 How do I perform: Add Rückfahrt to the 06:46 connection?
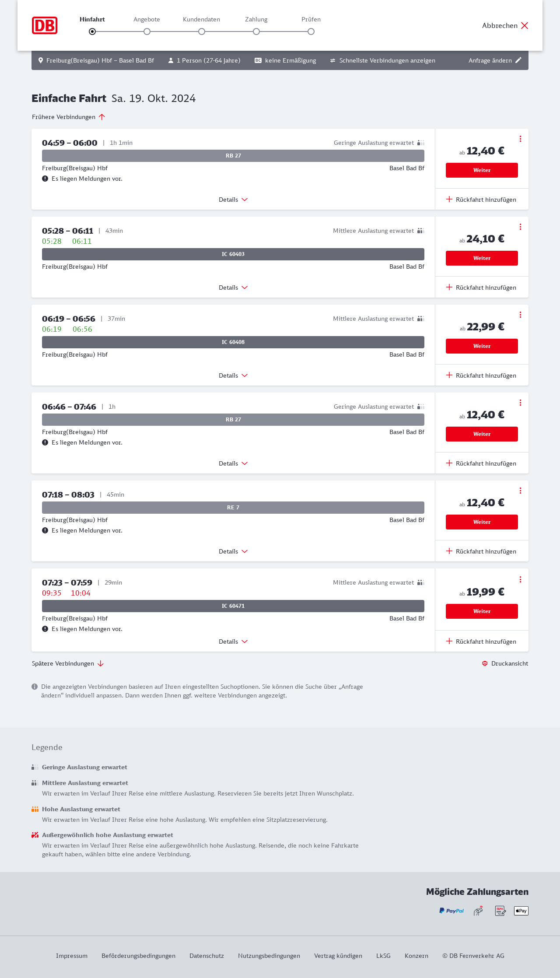pos(481,463)
